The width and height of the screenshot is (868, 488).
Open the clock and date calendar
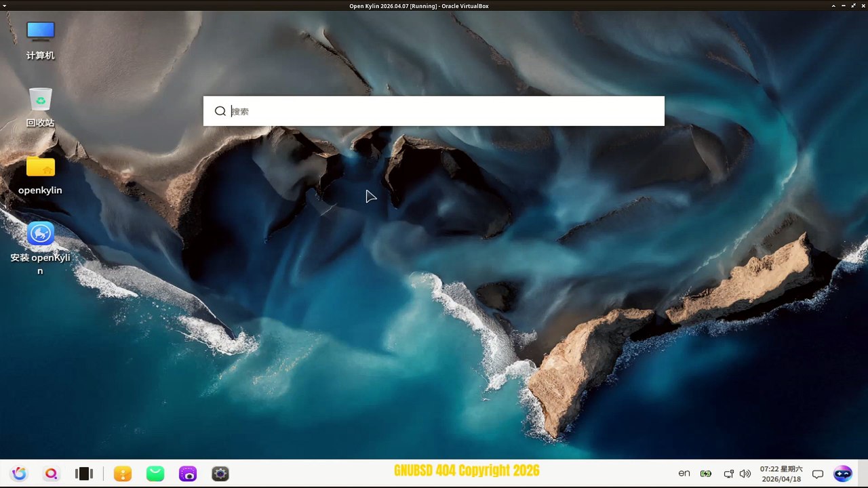tap(781, 474)
